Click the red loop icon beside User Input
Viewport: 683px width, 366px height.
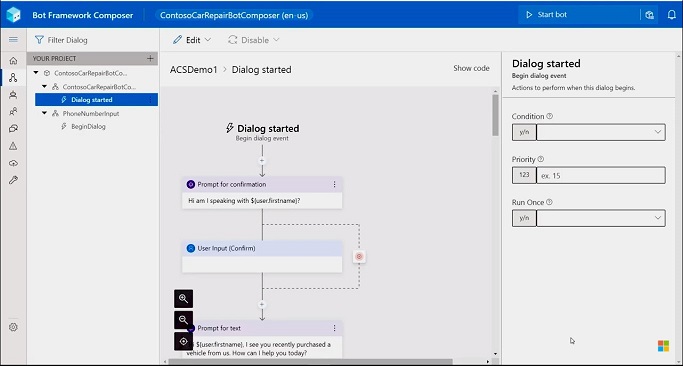[x=359, y=257]
